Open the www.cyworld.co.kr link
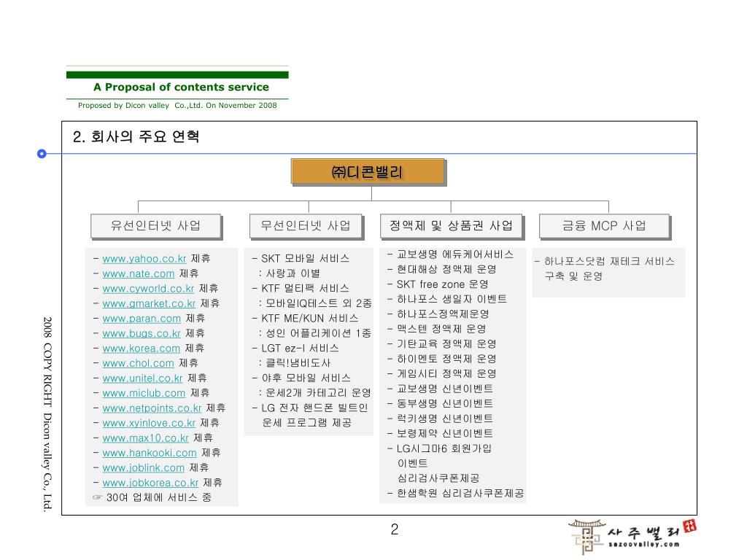 click(x=148, y=289)
